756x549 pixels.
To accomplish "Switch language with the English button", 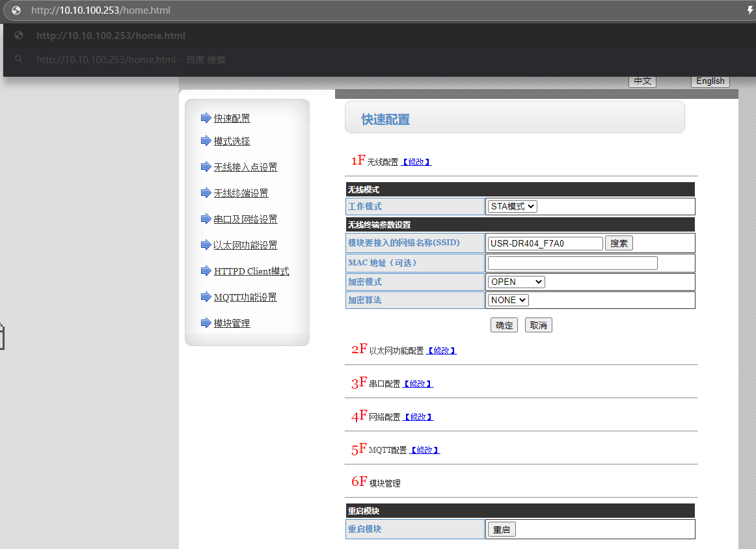I will (710, 81).
